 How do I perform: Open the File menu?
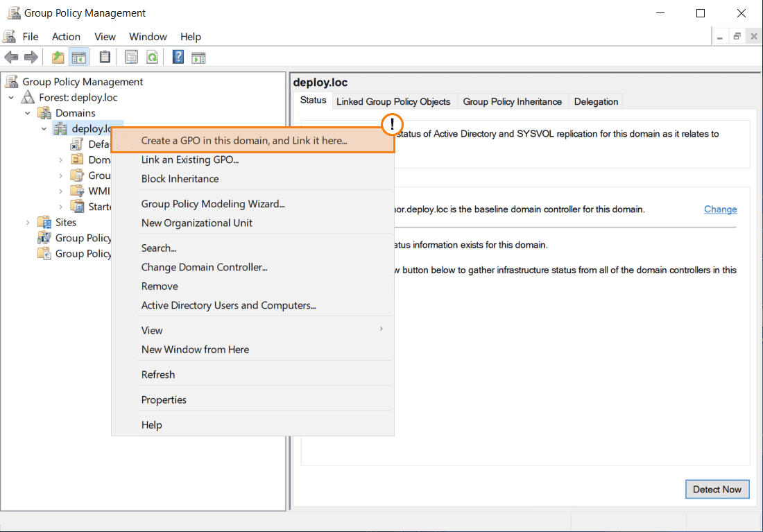click(x=30, y=37)
